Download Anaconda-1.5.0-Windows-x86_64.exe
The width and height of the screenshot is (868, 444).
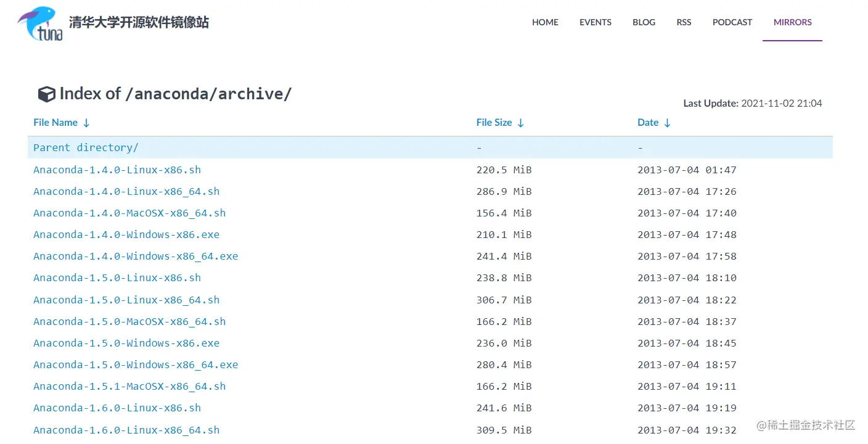click(136, 364)
